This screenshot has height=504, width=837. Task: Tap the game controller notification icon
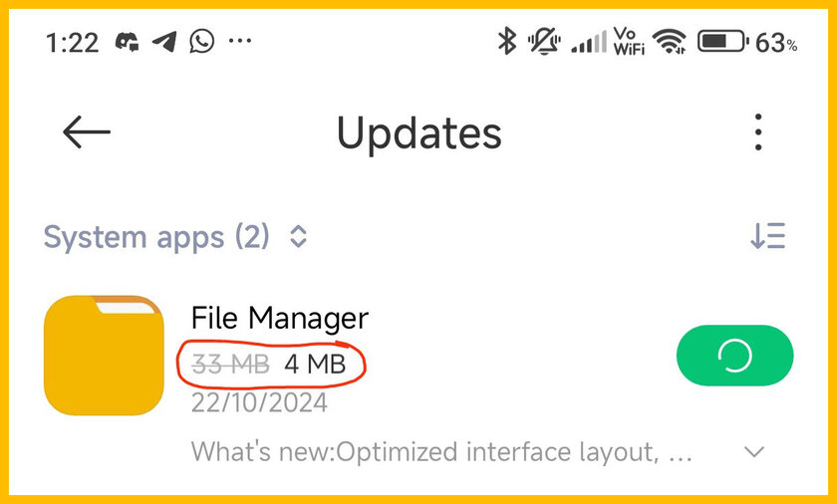(x=128, y=42)
